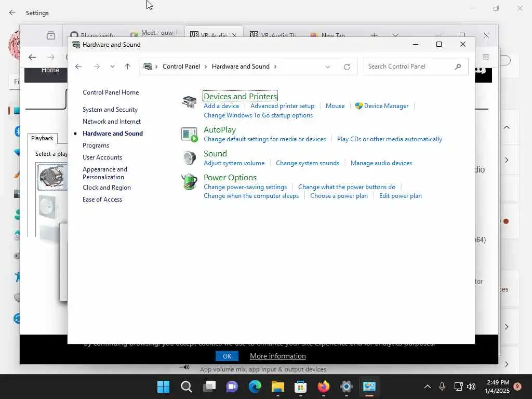Image resolution: width=532 pixels, height=399 pixels.
Task: Go back in Control Panel navigation
Action: click(x=78, y=66)
